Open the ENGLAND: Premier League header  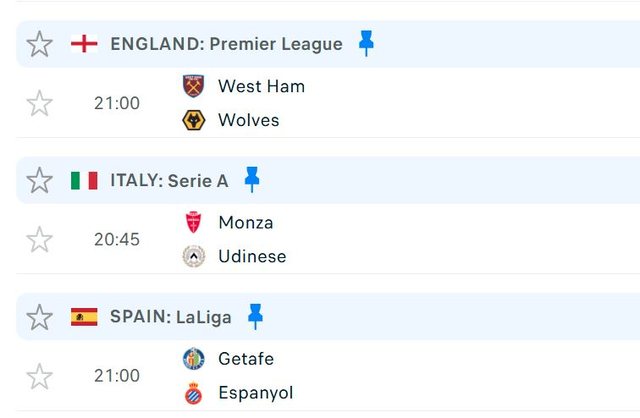click(227, 44)
